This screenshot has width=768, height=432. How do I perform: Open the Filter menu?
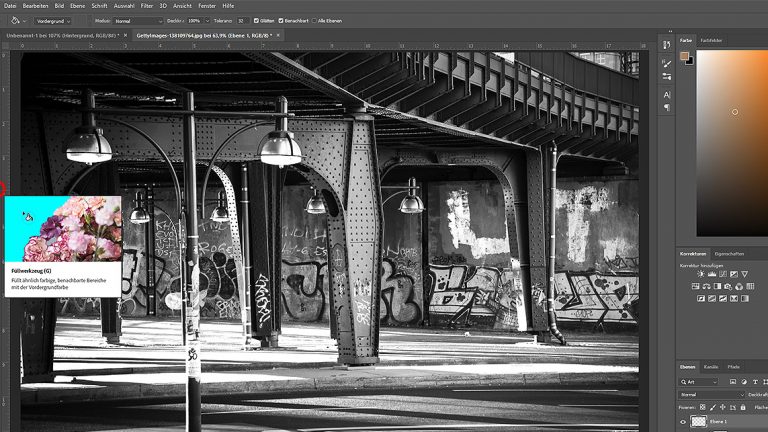tap(147, 5)
